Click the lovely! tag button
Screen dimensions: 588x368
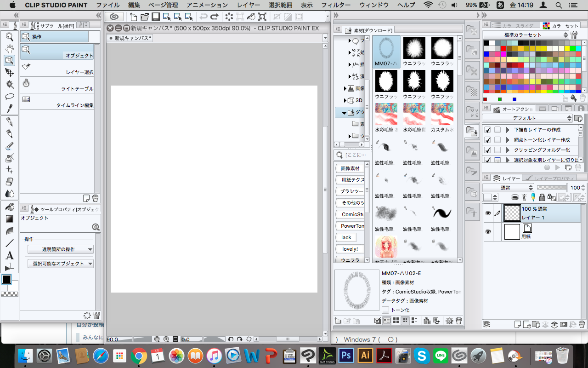(350, 249)
